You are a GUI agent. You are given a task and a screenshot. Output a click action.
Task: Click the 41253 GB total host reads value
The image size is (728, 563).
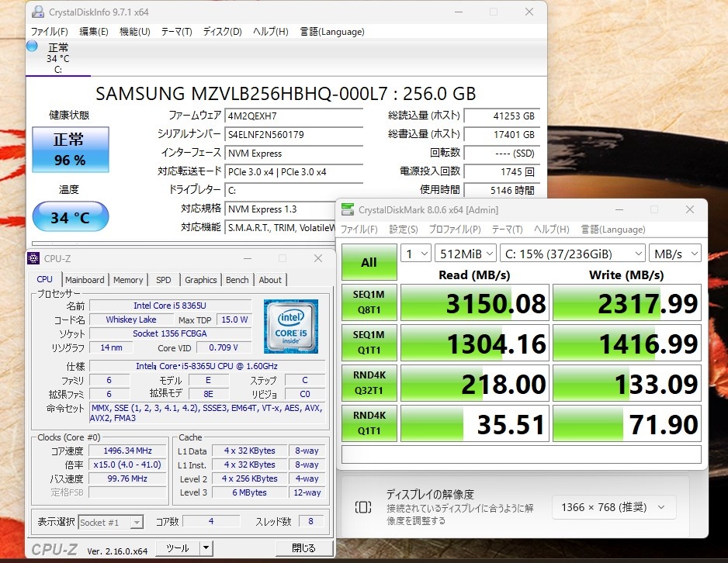(502, 116)
